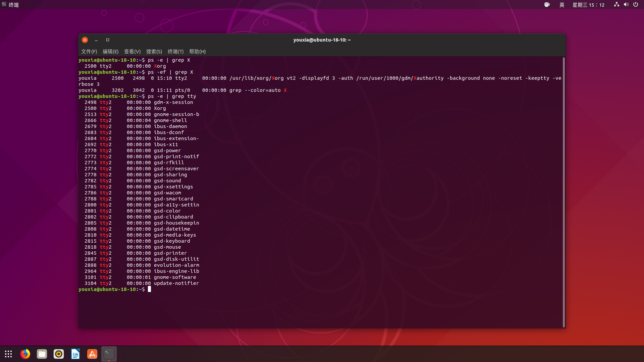Click the gsd-smartcard process name
644x362 pixels.
pyautogui.click(x=173, y=199)
